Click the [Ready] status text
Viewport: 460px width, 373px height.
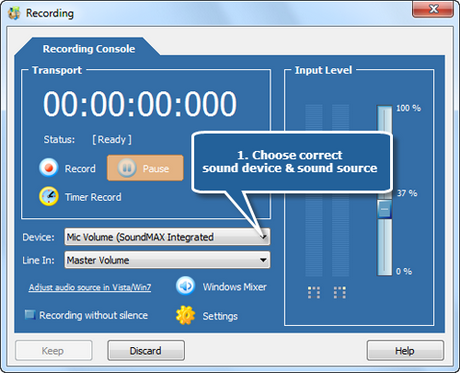(112, 139)
